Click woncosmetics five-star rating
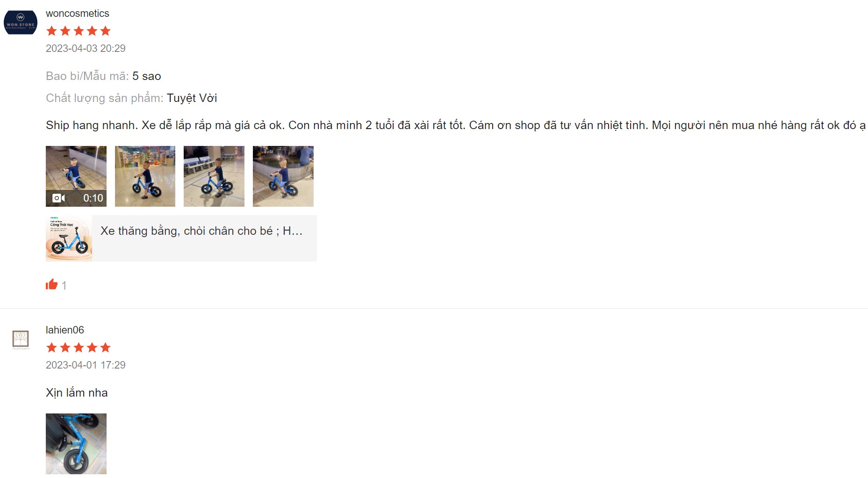 tap(79, 31)
